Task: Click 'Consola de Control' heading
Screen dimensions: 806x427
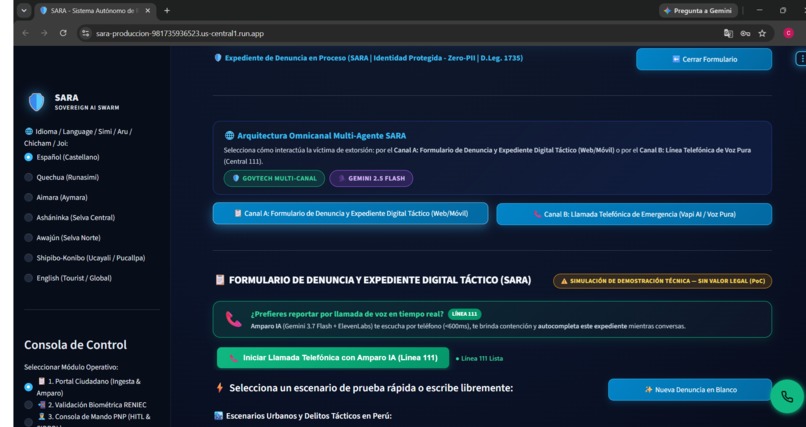Action: click(x=75, y=345)
